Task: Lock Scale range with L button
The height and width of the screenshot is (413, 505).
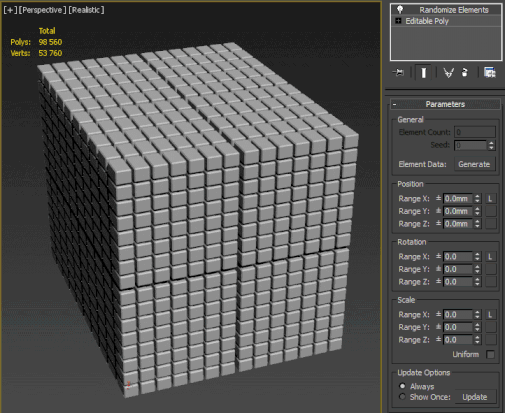Action: [490, 315]
